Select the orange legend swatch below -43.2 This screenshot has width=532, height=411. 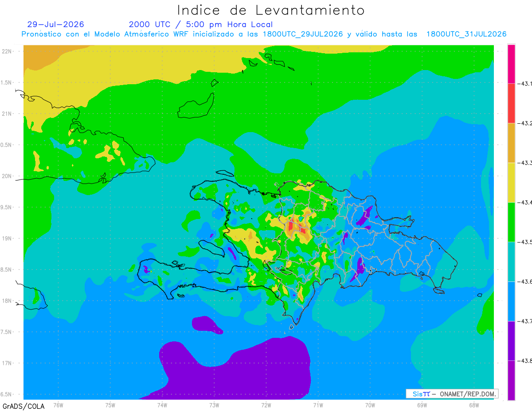(511, 143)
